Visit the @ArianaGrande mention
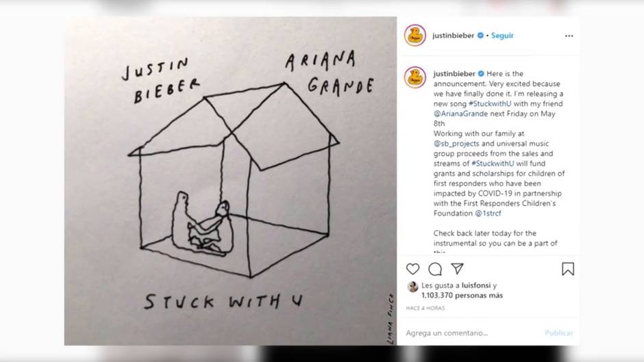644x362 pixels. [460, 114]
